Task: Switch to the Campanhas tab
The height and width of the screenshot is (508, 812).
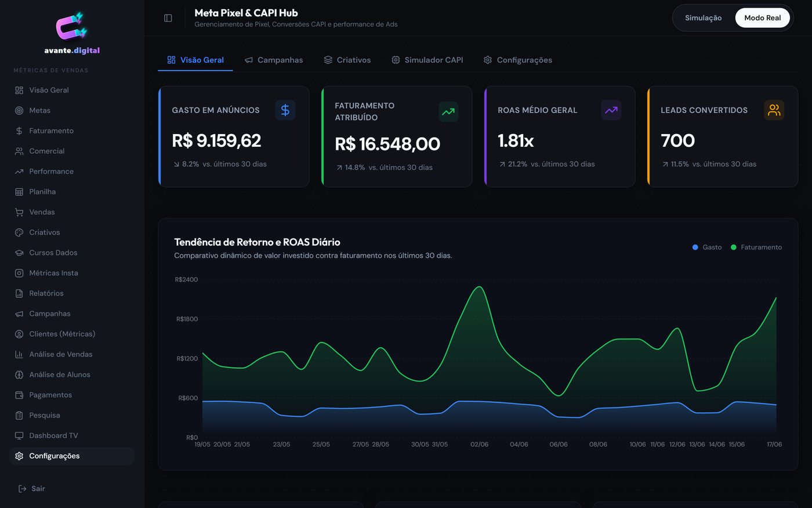Action: 274,60
